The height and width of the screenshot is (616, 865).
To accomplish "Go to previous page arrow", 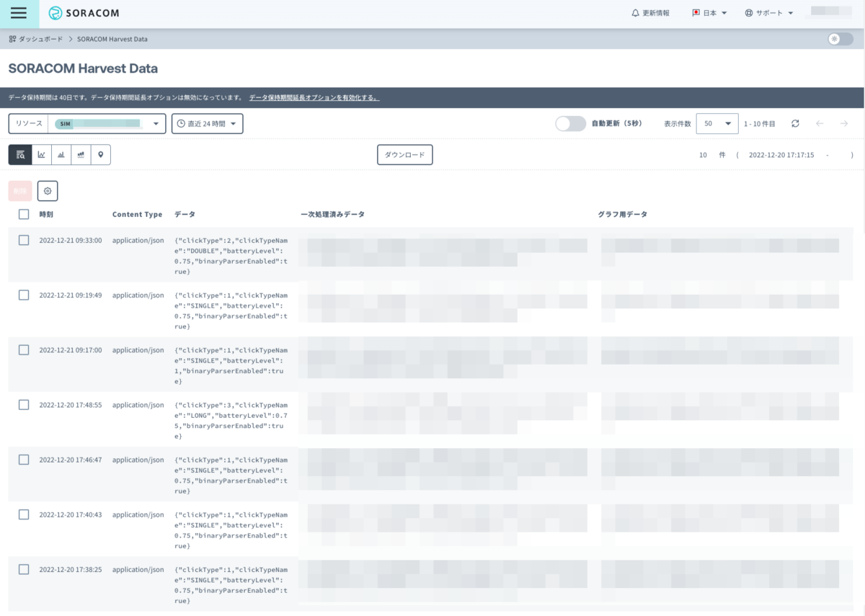I will (820, 124).
